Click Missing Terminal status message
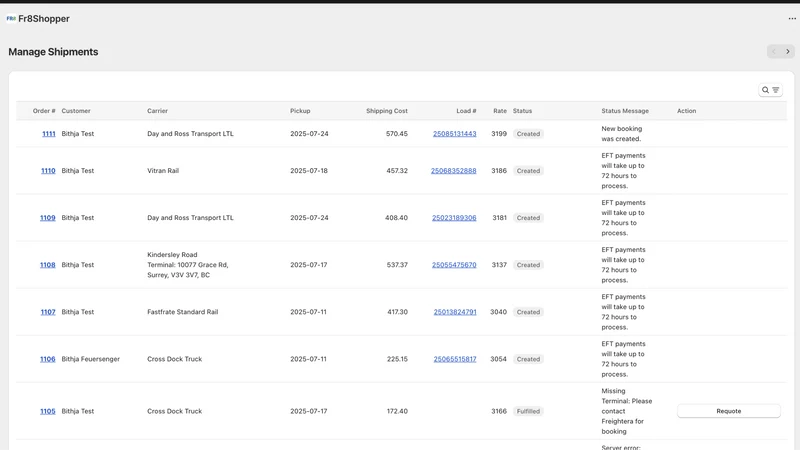Viewport: 800px width, 450px height. (627, 411)
